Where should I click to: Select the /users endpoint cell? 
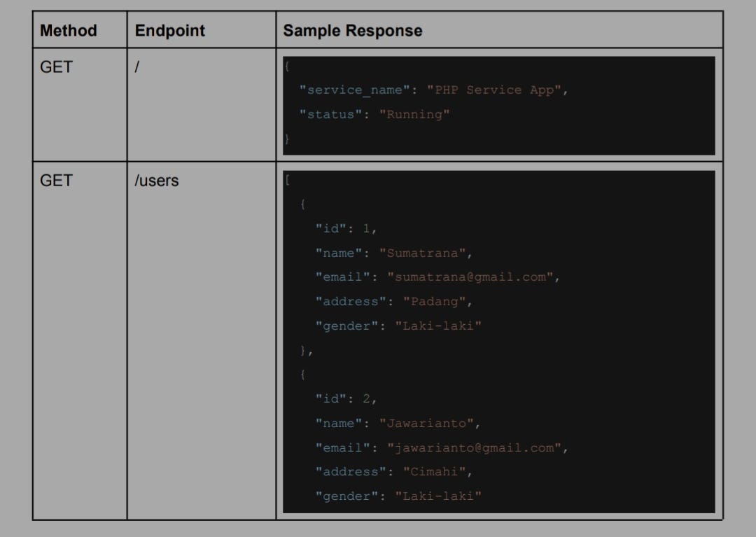click(x=157, y=181)
